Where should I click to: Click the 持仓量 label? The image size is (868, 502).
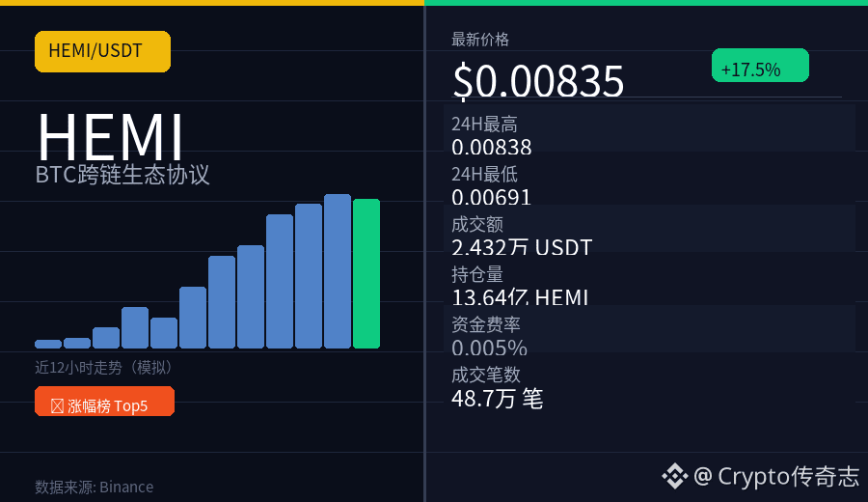(477, 274)
